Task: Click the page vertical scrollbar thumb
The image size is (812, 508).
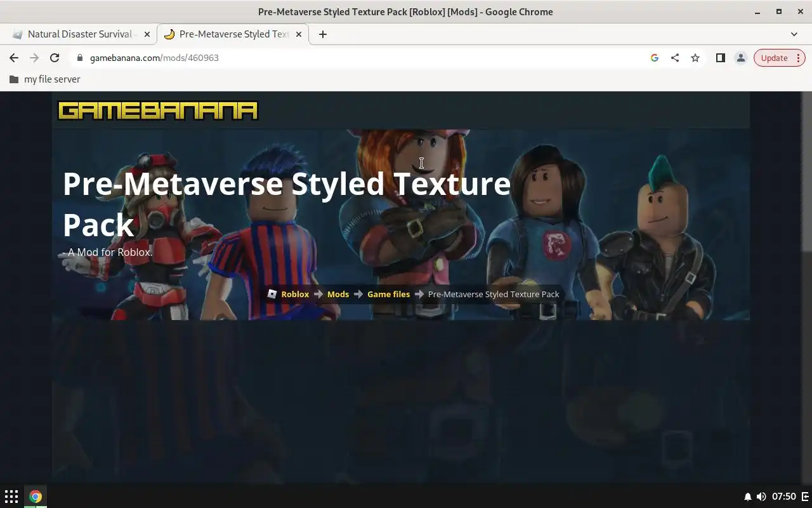Action: (806, 171)
